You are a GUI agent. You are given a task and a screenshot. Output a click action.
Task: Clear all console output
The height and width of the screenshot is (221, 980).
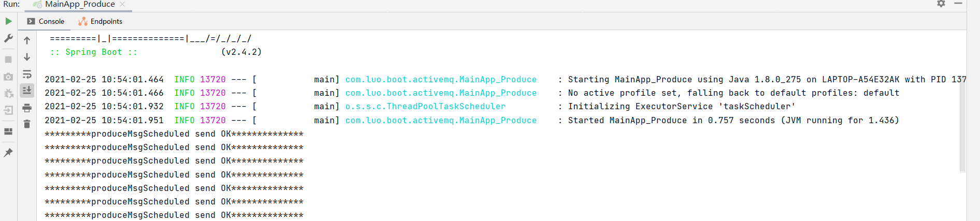coord(27,124)
